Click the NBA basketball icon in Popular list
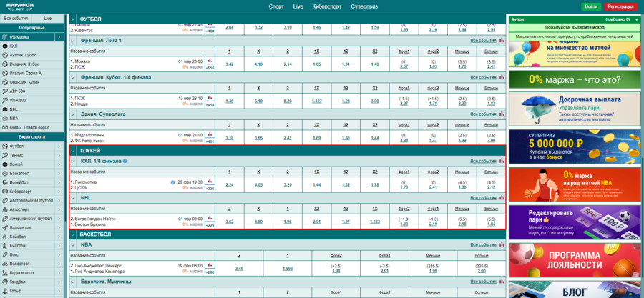The height and width of the screenshot is (298, 644). (5, 118)
